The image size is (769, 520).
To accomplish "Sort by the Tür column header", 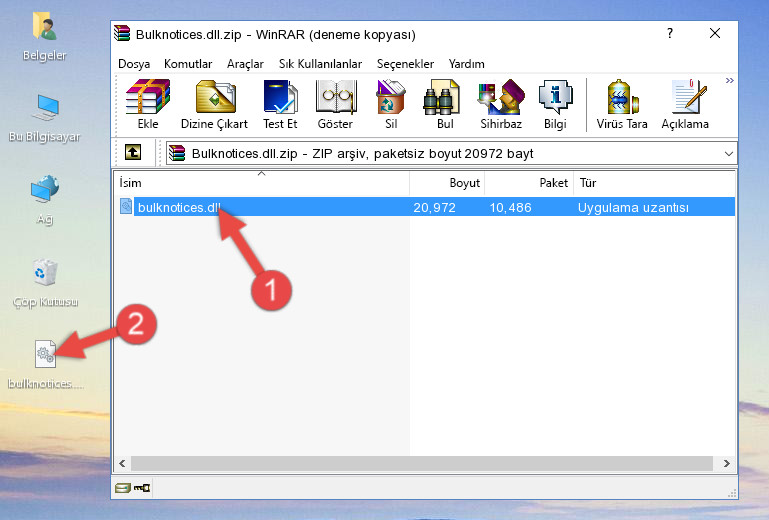I will coord(654,183).
